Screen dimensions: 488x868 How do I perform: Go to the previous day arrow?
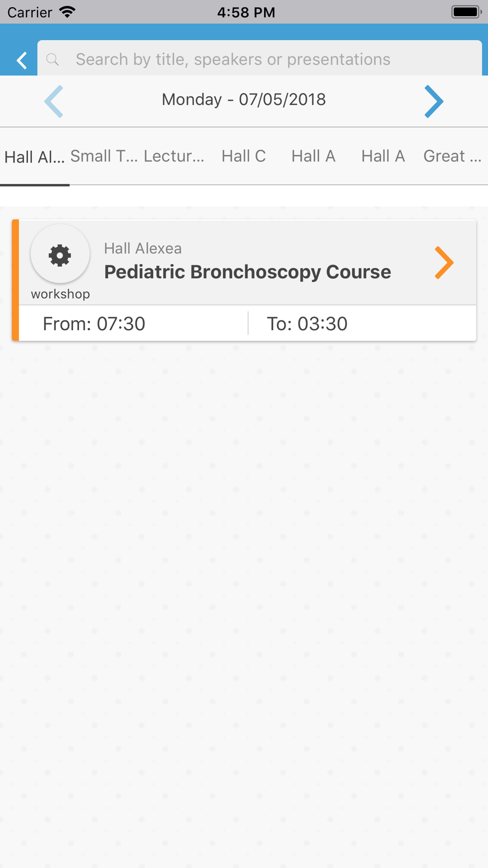tap(54, 102)
